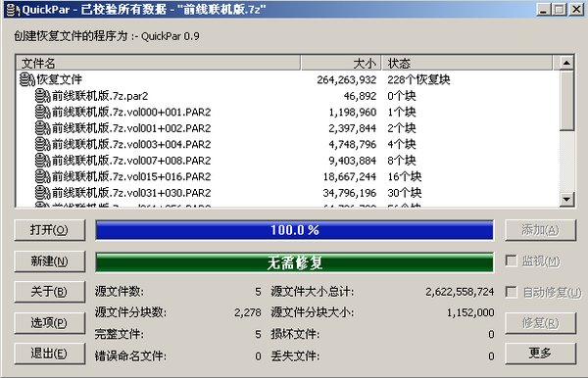This screenshot has height=378, width=588.
Task: Click size value 1,198,960
Action: [353, 113]
